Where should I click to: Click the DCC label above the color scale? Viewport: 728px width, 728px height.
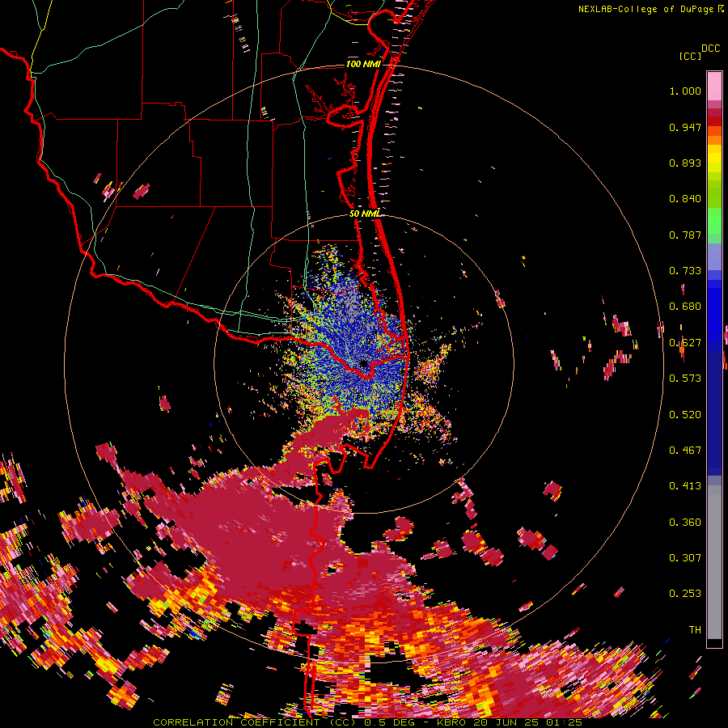tap(710, 49)
